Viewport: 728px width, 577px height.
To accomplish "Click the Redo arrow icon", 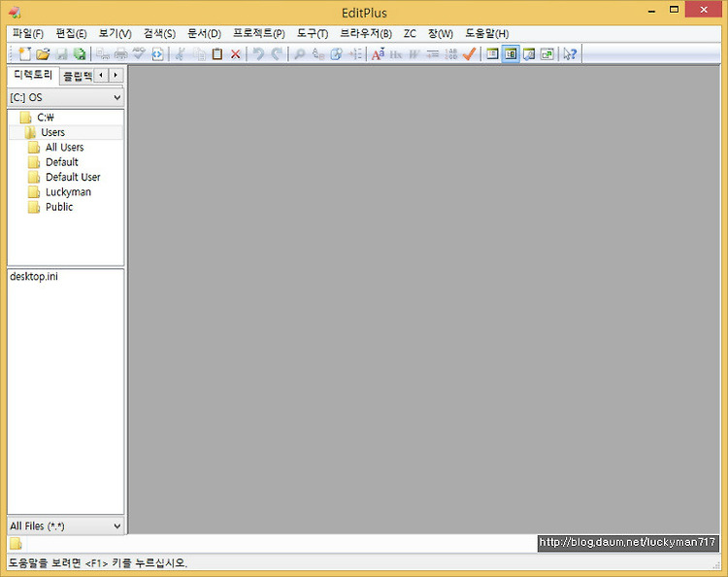I will [x=277, y=53].
